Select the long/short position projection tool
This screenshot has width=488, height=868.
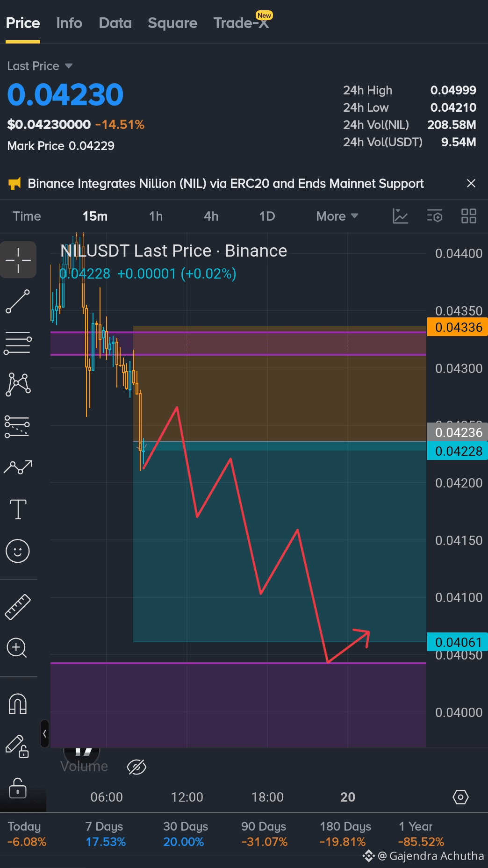tap(17, 426)
